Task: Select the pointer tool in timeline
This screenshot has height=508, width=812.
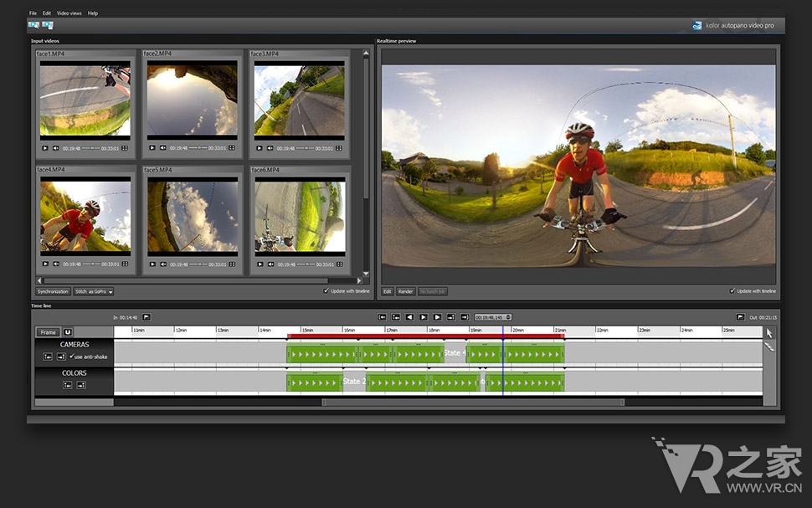Action: click(769, 333)
